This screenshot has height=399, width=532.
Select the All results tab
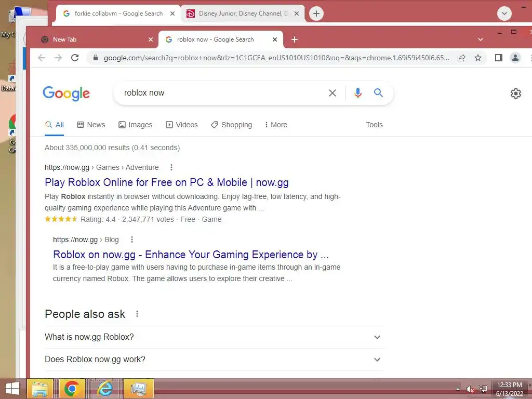tap(54, 125)
